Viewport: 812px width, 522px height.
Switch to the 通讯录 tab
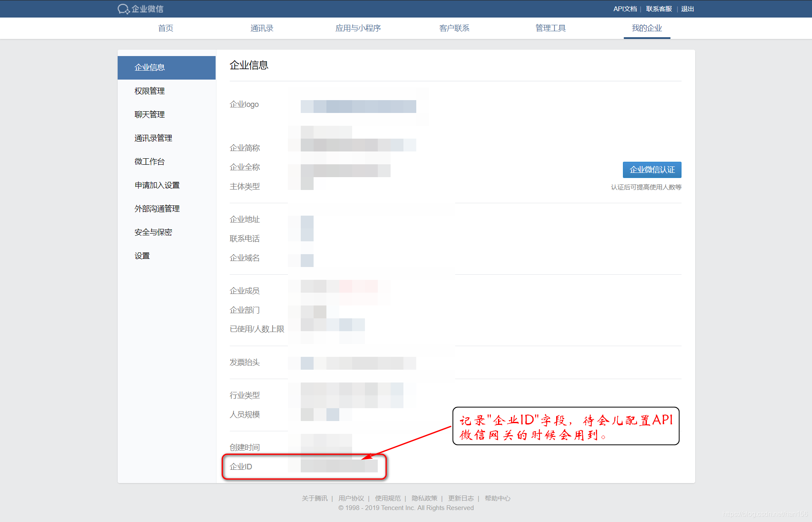tap(262, 28)
